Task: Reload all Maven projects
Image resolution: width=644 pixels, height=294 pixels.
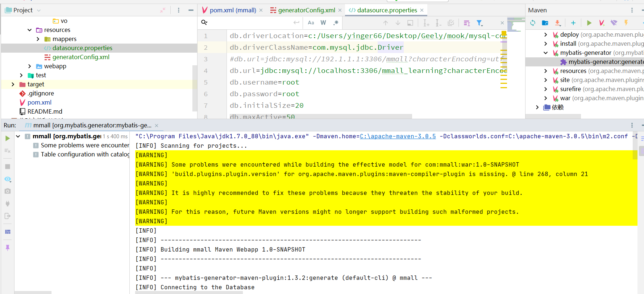Action: [x=533, y=23]
